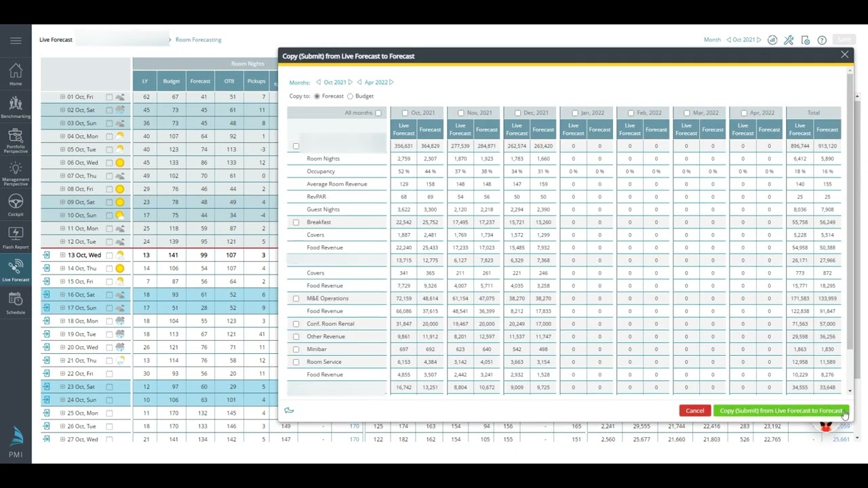Click calendar icon on 06 Oct, Wed row
868x488 pixels.
pyautogui.click(x=109, y=163)
